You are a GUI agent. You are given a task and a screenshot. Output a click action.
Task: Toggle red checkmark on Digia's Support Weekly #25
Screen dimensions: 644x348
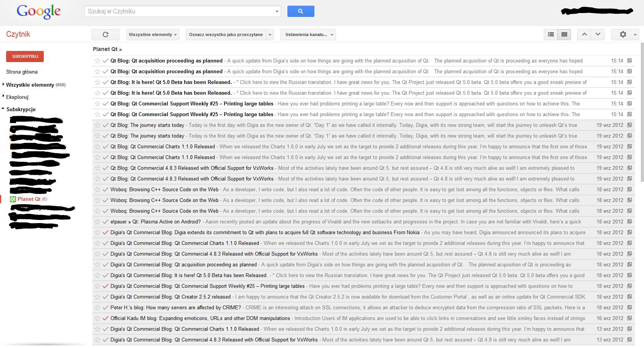click(x=106, y=286)
